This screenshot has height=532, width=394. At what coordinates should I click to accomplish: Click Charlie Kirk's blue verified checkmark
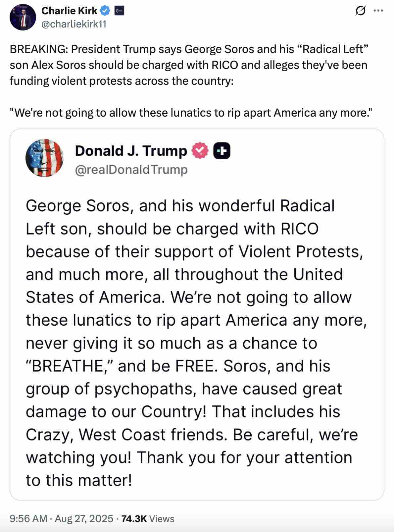click(105, 11)
